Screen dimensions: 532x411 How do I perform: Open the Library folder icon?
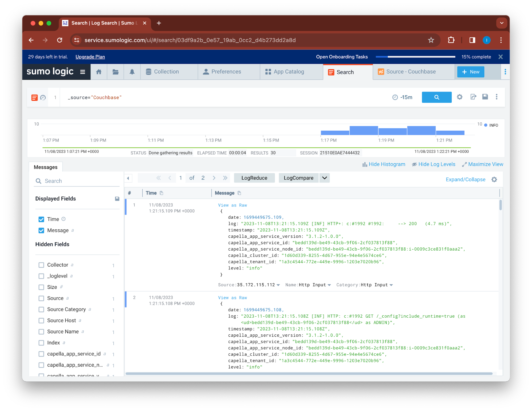[115, 72]
